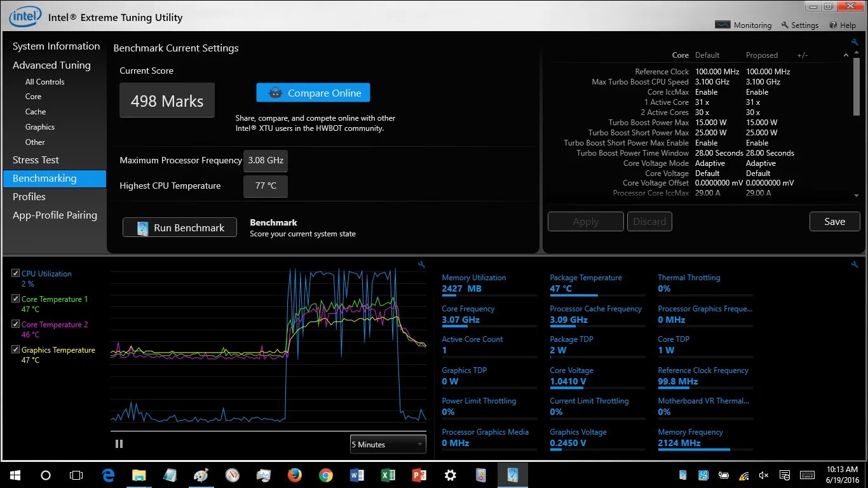
Task: Go to System Information
Action: (x=56, y=46)
